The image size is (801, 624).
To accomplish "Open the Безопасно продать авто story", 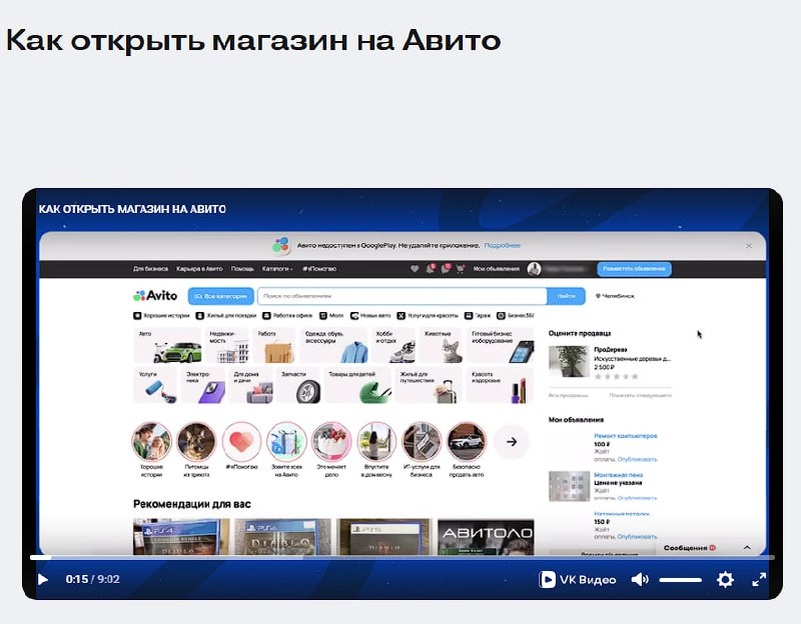I will [466, 442].
